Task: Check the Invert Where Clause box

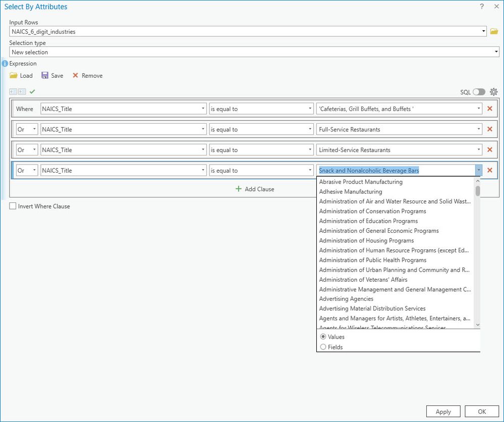Action: click(x=12, y=206)
